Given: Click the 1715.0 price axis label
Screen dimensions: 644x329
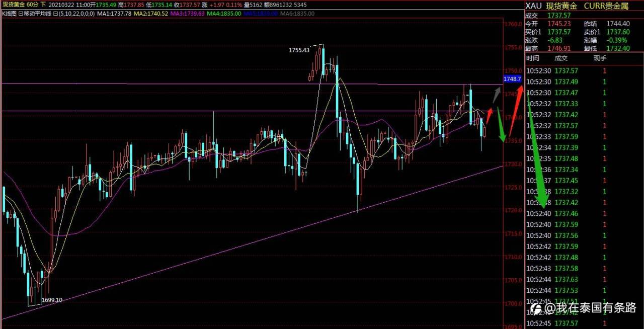Looking at the screenshot, I should 513,234.
